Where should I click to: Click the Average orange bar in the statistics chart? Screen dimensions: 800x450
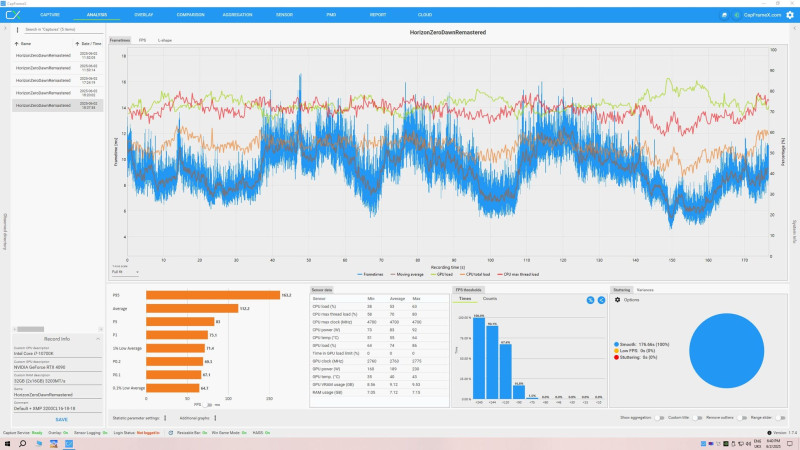tap(192, 309)
